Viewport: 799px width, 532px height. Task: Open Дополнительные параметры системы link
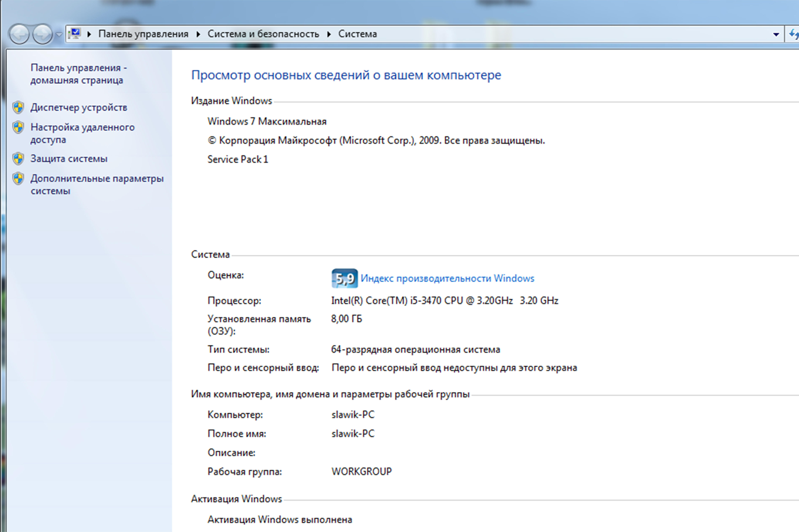97,184
